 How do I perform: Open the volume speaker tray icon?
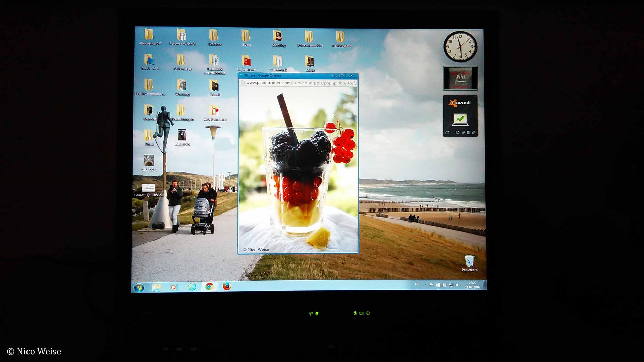(x=458, y=285)
